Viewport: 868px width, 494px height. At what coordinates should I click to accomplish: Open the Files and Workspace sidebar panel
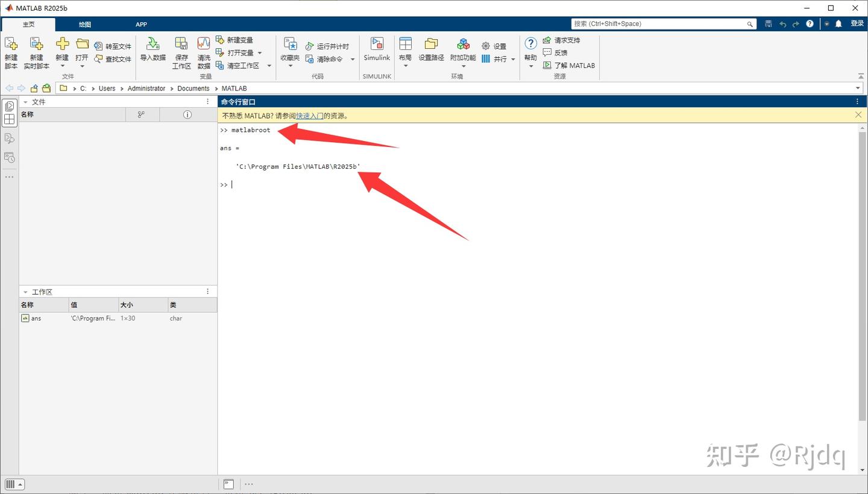point(9,113)
